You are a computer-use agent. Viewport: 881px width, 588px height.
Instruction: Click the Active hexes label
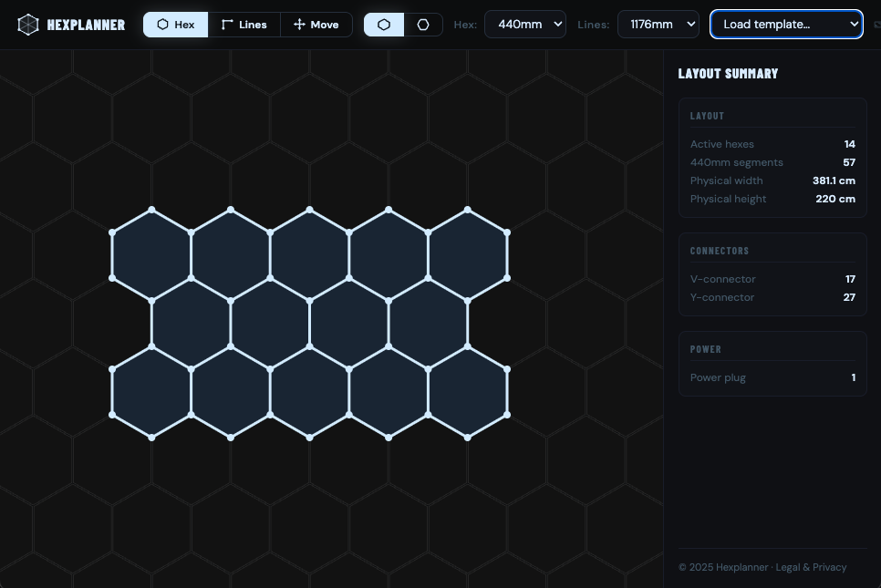pos(722,144)
